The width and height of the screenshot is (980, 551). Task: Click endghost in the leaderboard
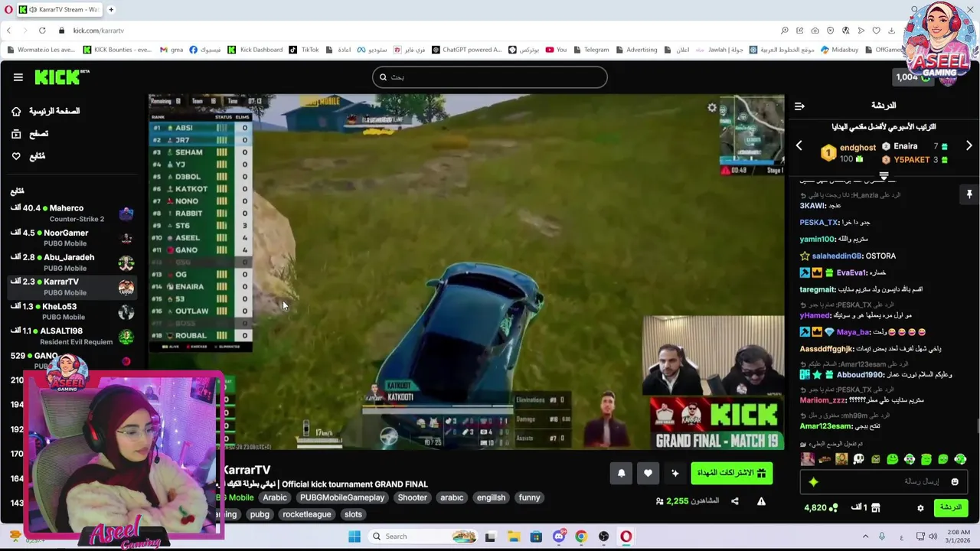click(857, 148)
